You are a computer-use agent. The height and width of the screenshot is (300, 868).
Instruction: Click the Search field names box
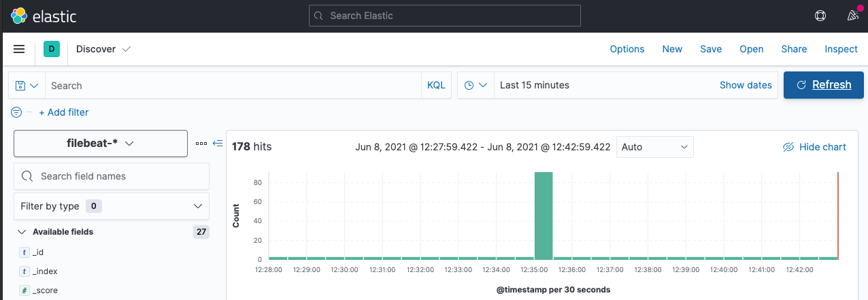pos(112,176)
